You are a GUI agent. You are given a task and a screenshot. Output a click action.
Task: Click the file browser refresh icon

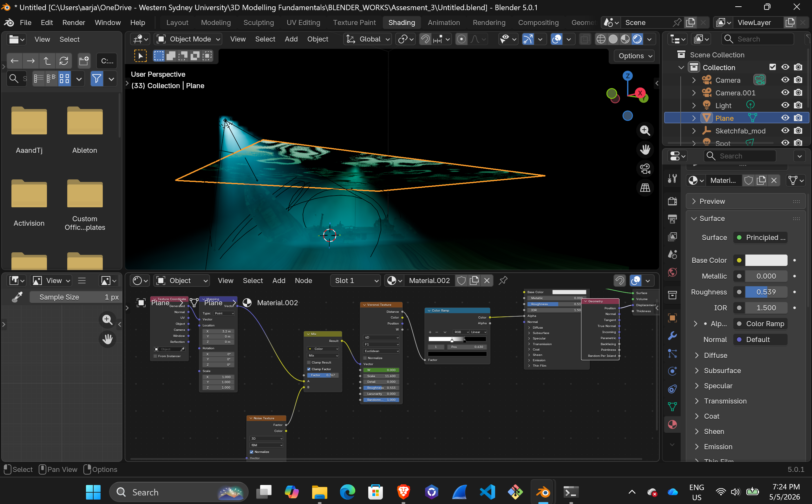tap(63, 61)
